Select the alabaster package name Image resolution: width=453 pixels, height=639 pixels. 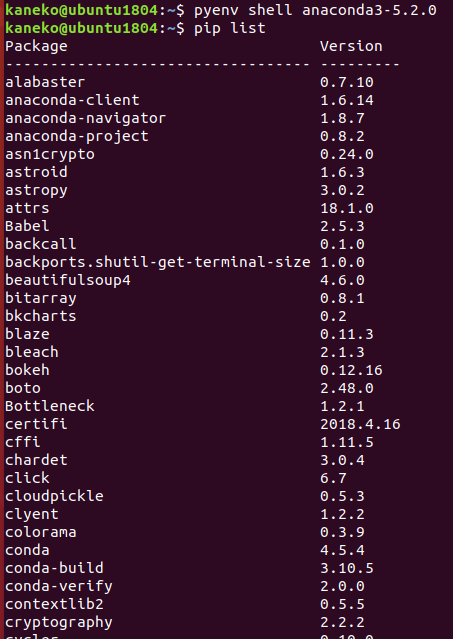(45, 82)
